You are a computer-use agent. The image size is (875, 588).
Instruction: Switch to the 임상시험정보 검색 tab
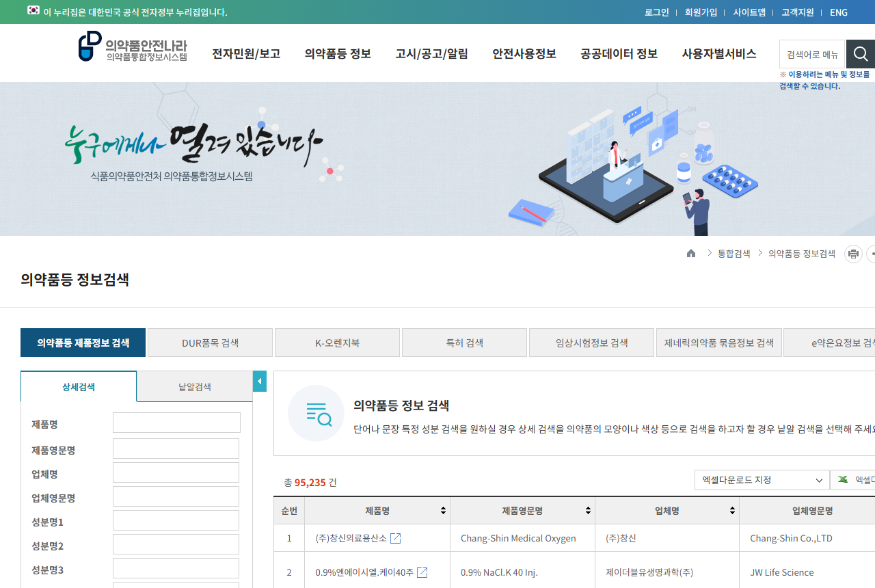point(591,343)
